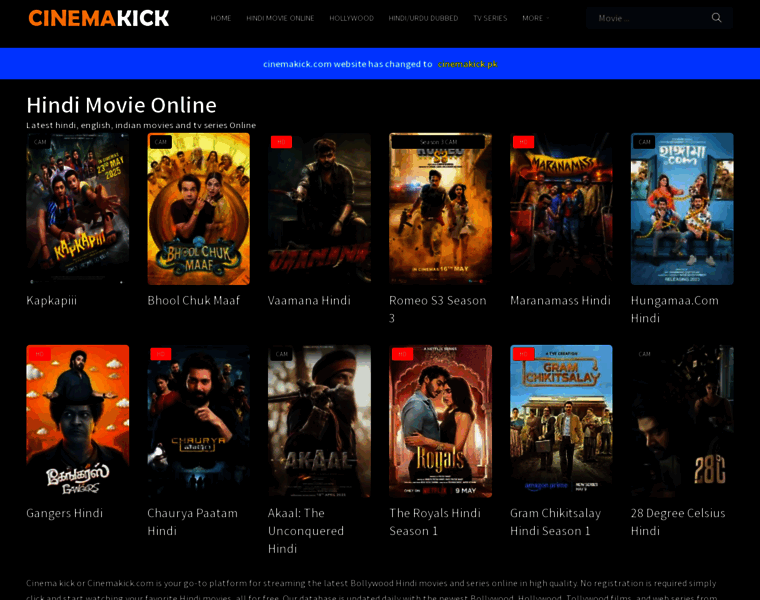The width and height of the screenshot is (760, 600).
Task: Click Gram Chikitsalay Hindi Season 1 title
Action: (x=555, y=521)
